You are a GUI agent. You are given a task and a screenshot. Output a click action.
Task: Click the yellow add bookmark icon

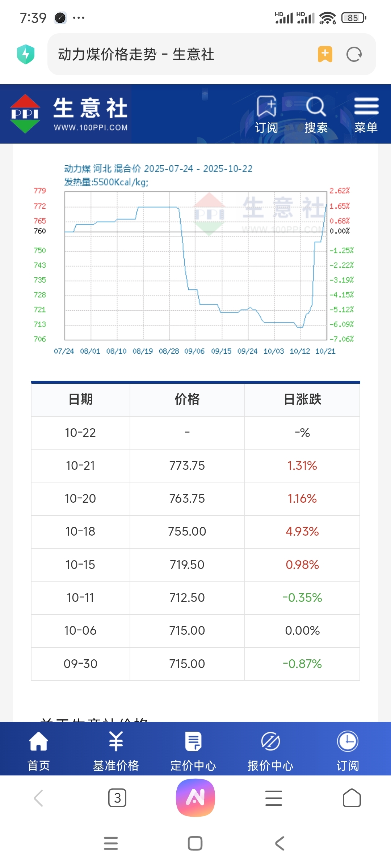click(325, 54)
